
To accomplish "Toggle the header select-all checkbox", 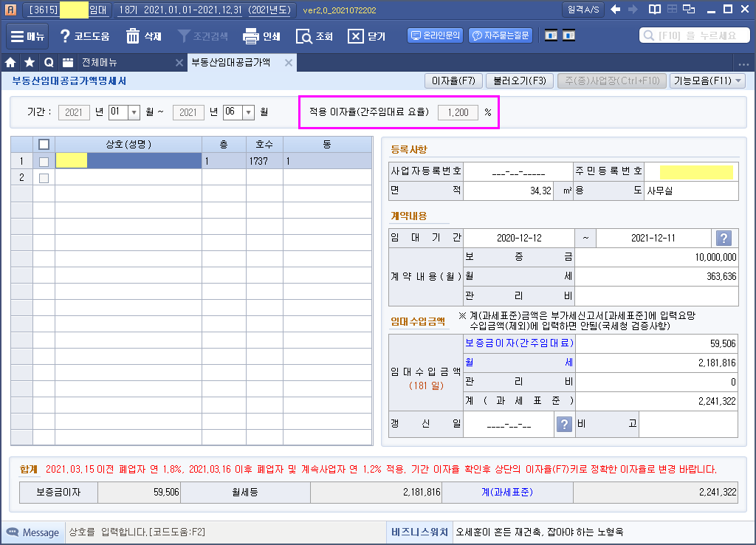I will (44, 144).
